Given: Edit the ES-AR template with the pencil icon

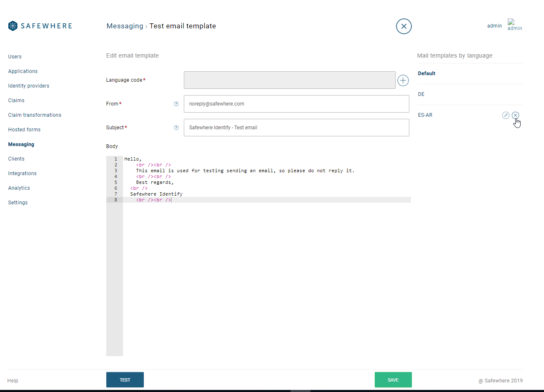Looking at the screenshot, I should (x=506, y=115).
